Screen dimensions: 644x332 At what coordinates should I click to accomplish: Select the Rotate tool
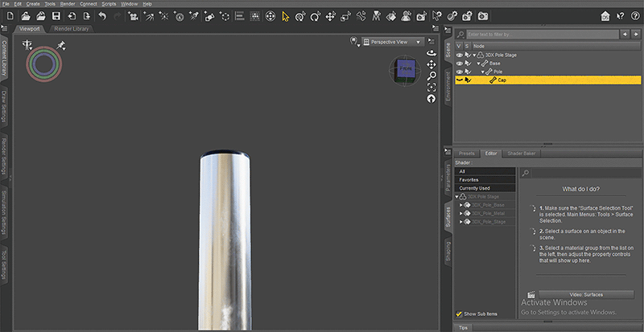(x=315, y=16)
